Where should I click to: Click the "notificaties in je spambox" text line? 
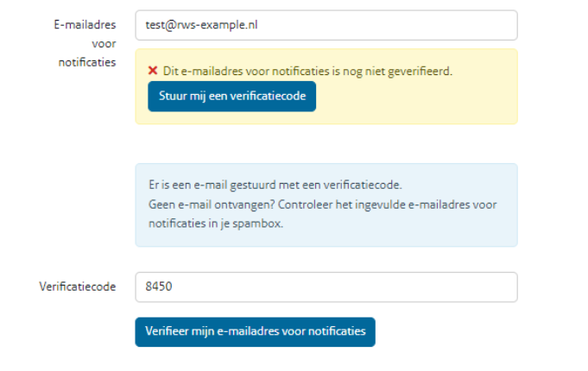click(x=216, y=223)
